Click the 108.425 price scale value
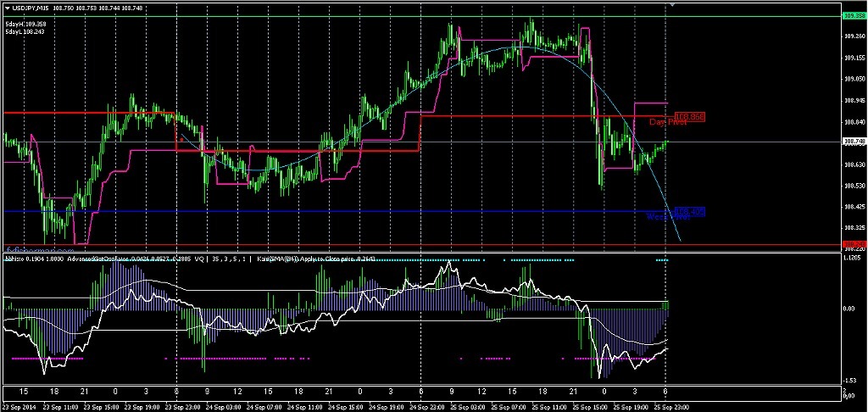 click(x=854, y=207)
